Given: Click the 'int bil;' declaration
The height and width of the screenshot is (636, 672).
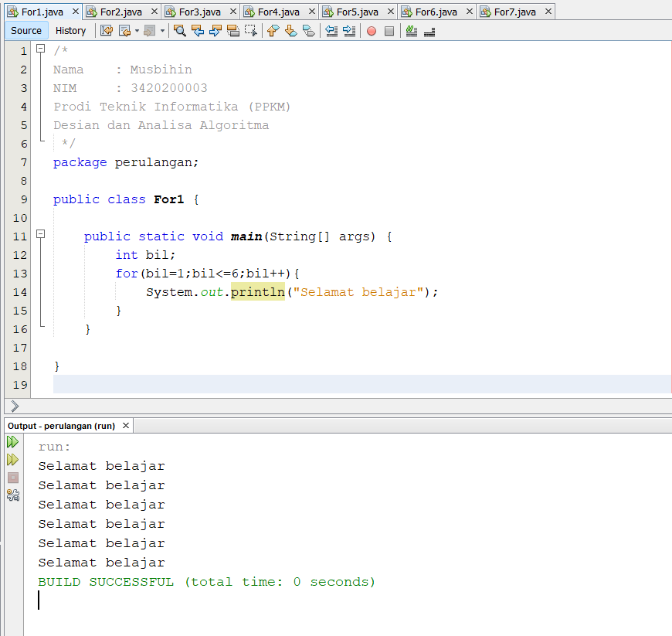Looking at the screenshot, I should [x=146, y=255].
